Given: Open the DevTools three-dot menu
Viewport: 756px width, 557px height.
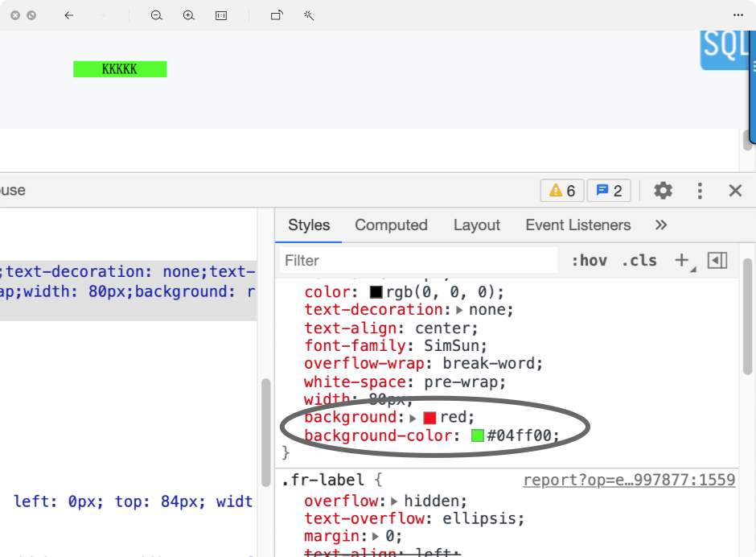Looking at the screenshot, I should 700,191.
